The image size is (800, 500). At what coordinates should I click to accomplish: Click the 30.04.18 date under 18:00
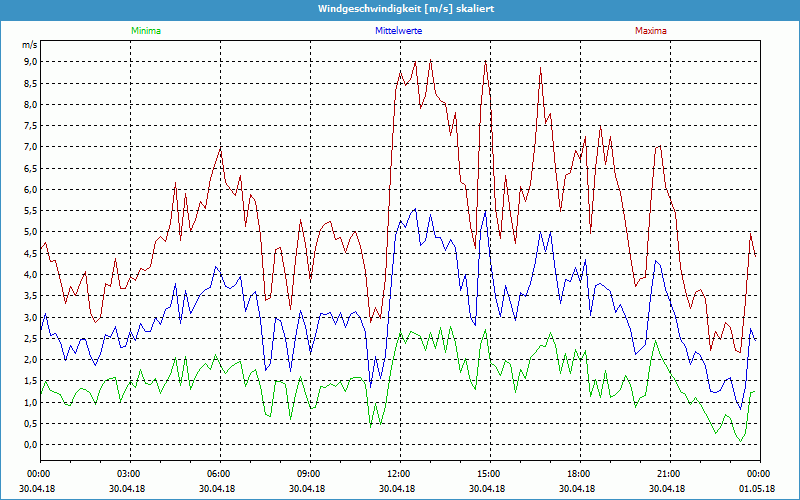pos(577,488)
